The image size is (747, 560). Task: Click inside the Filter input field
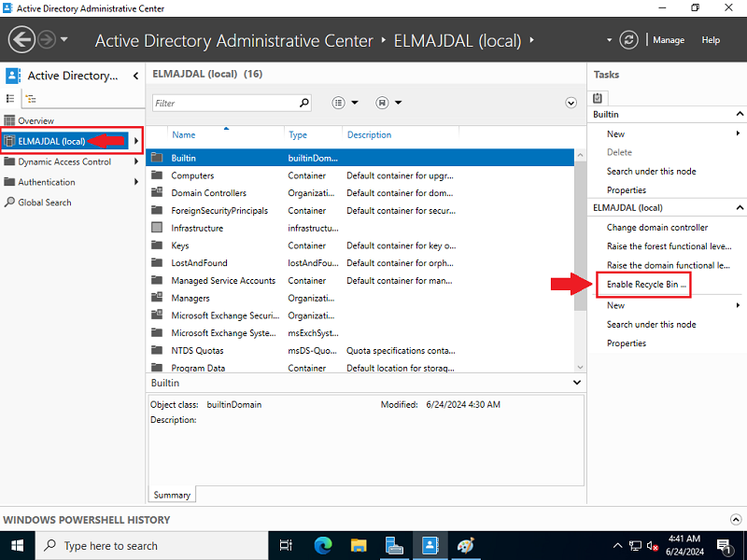pyautogui.click(x=224, y=103)
